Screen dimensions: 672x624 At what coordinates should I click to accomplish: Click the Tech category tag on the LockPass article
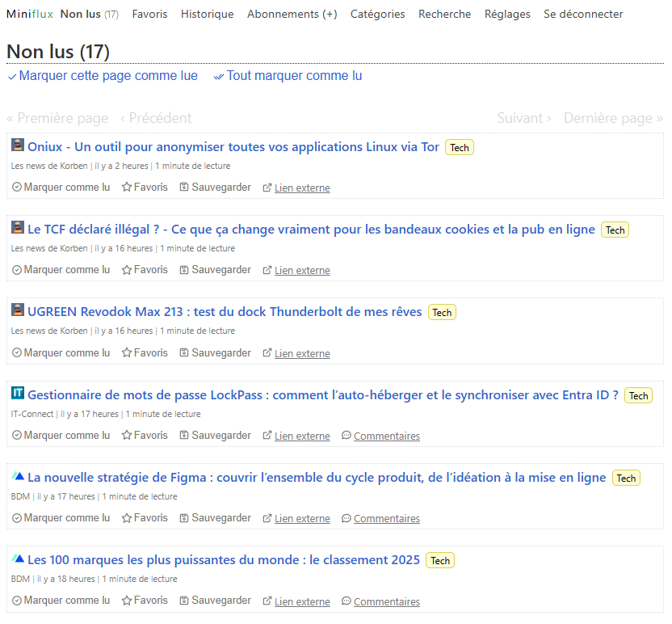(639, 395)
